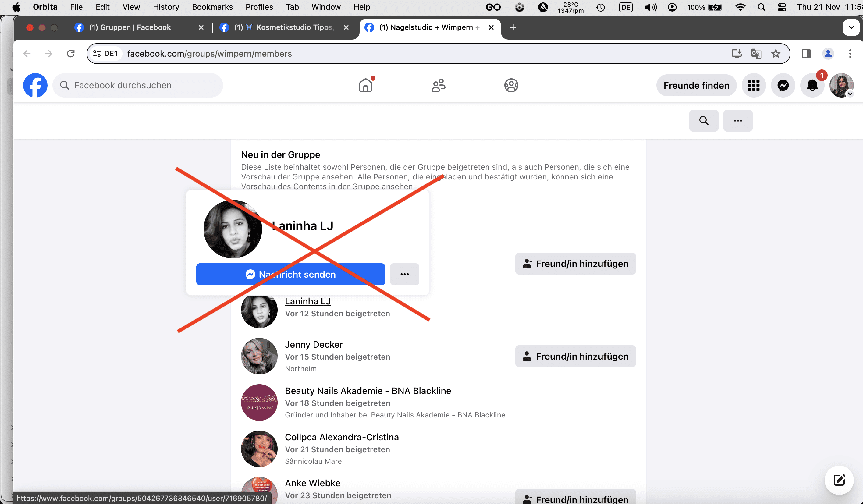Open group three-dots more options menu

coord(738,121)
